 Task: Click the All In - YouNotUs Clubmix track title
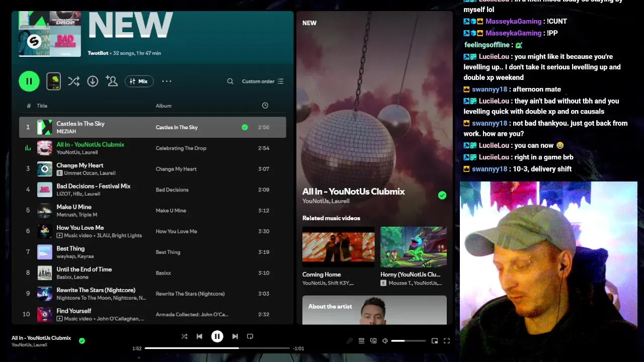coord(91,144)
